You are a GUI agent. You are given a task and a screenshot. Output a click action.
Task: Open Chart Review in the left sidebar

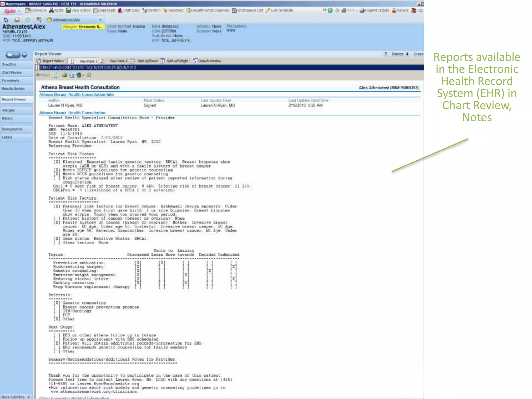coord(17,72)
